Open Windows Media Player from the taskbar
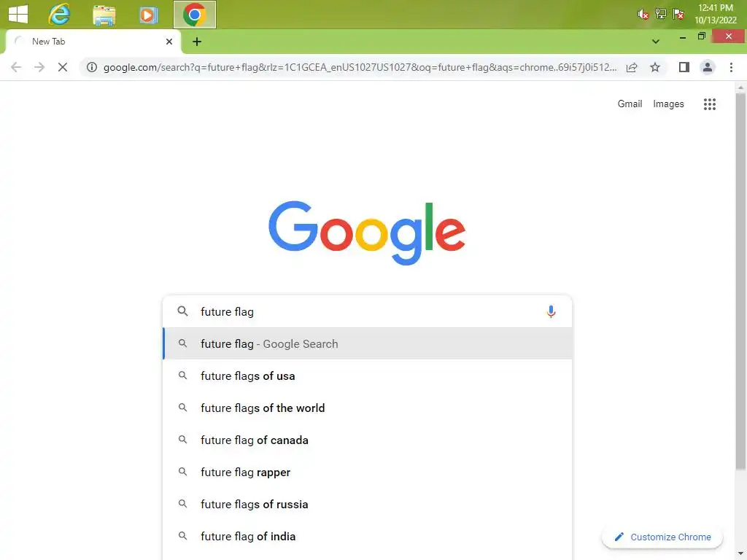Image resolution: width=747 pixels, height=560 pixels. click(x=149, y=15)
